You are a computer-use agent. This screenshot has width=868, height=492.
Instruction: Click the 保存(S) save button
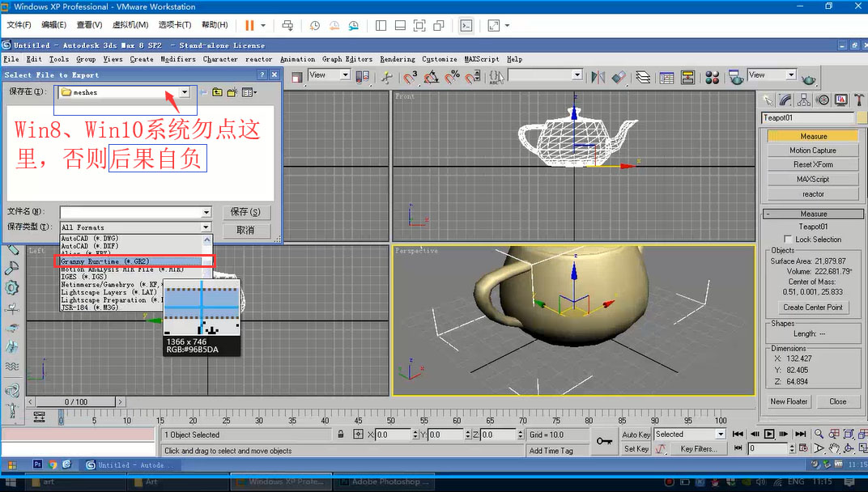pos(246,212)
